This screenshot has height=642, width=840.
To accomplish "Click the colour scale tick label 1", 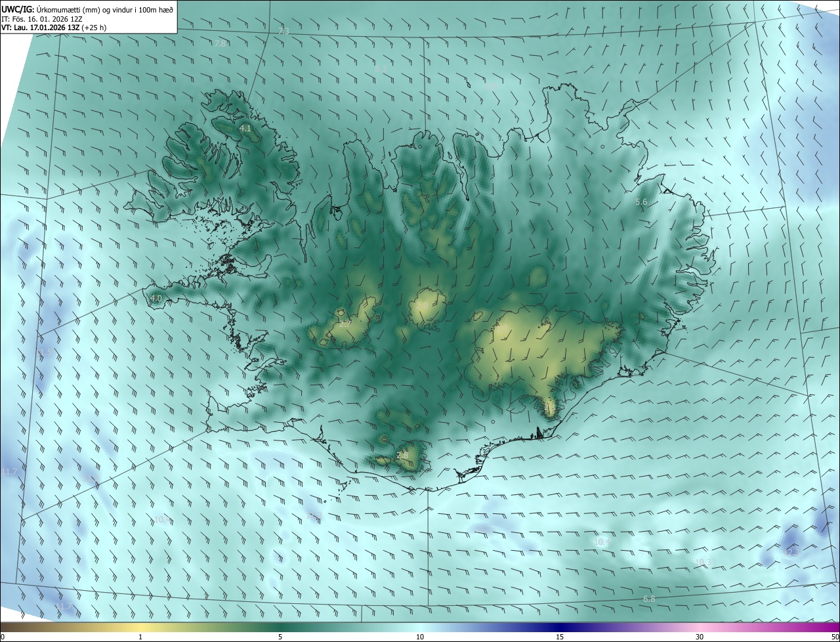I will click(140, 637).
